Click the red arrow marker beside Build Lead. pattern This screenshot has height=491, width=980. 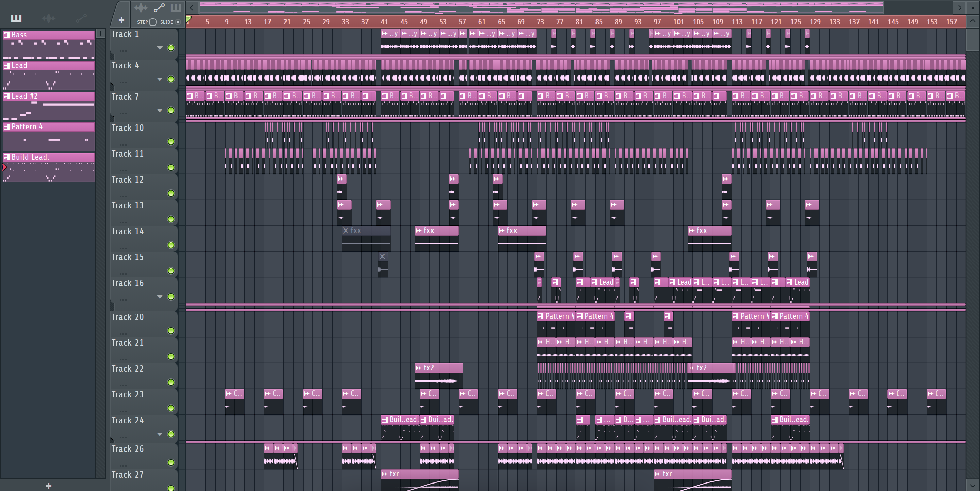pos(4,167)
